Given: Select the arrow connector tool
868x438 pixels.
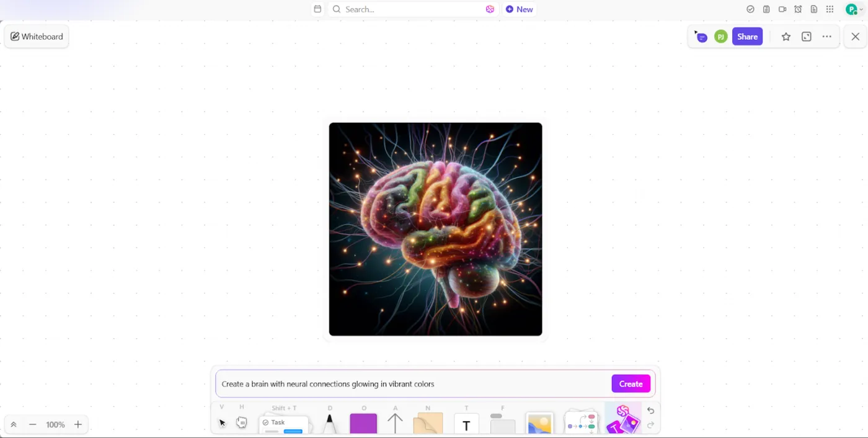Looking at the screenshot, I should click(x=395, y=423).
